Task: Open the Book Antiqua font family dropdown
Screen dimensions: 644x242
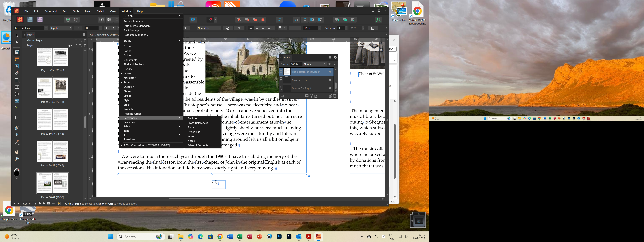Action: pyautogui.click(x=46, y=28)
